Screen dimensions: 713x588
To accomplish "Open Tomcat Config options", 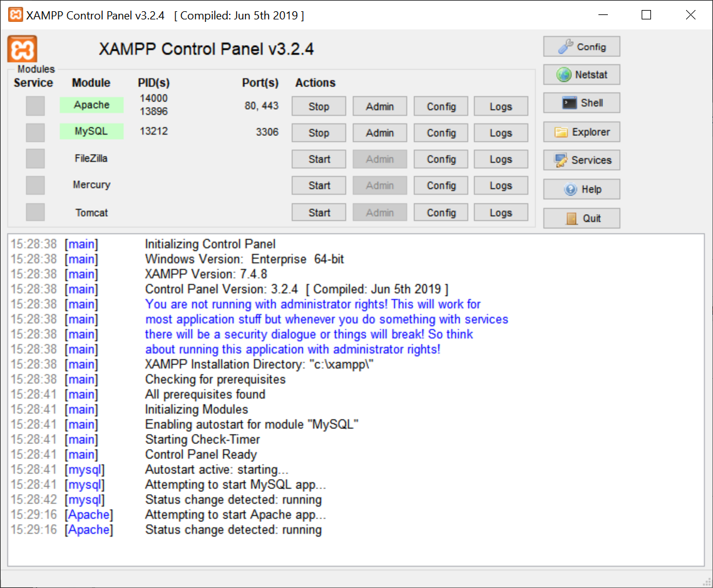I will [x=441, y=212].
